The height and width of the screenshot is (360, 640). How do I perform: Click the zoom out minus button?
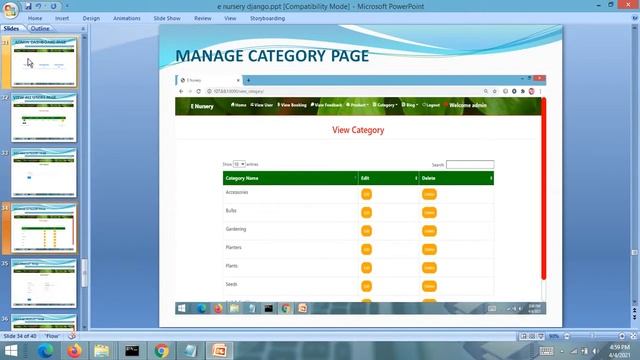(x=567, y=336)
